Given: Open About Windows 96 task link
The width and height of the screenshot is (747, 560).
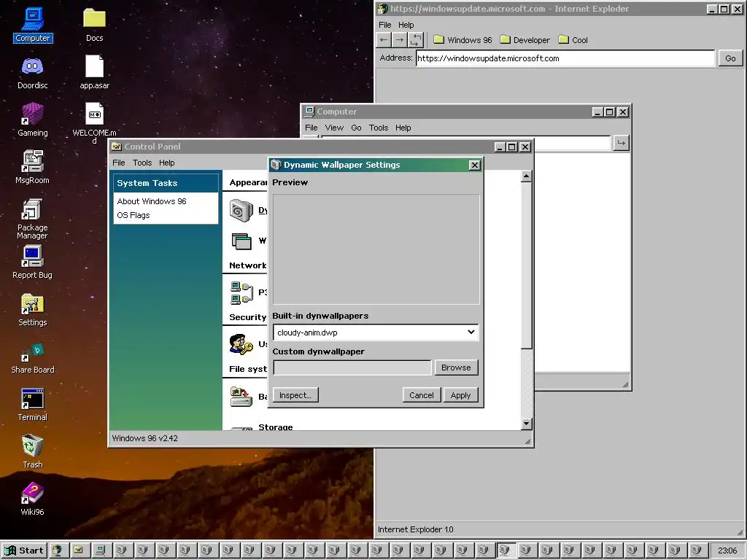Looking at the screenshot, I should (152, 201).
